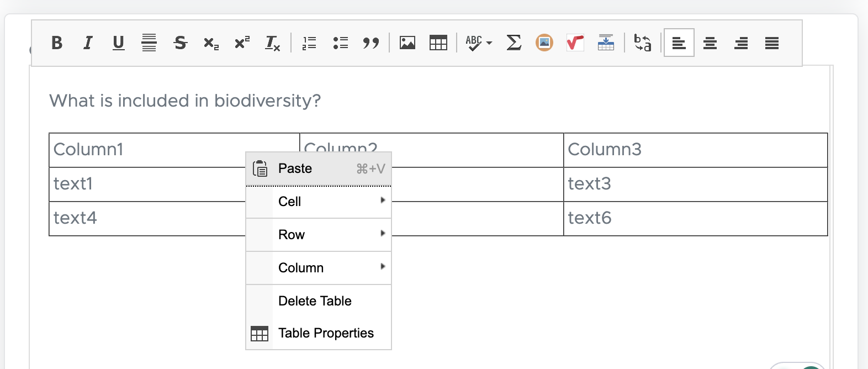This screenshot has width=868, height=369.
Task: Toggle italic formatting
Action: click(x=87, y=43)
